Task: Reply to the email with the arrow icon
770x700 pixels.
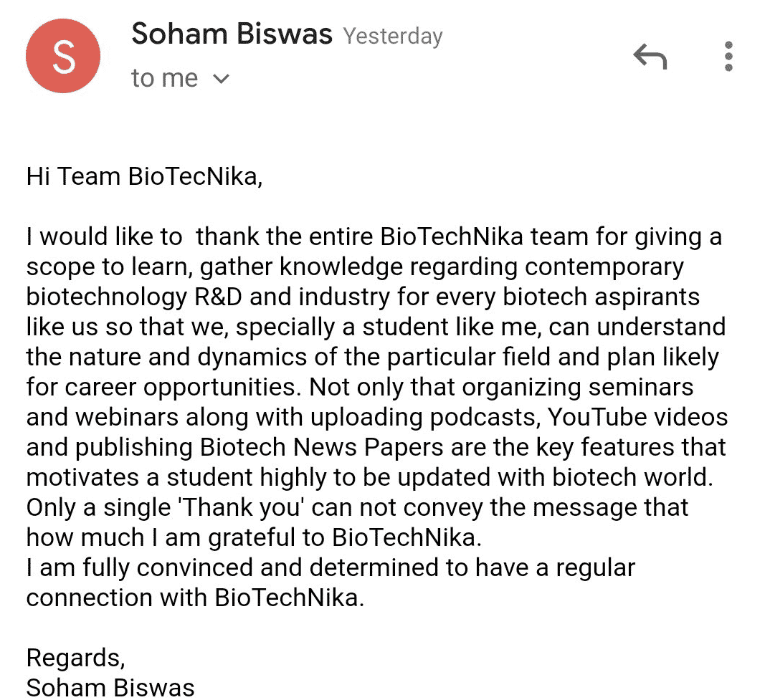Action: [650, 57]
